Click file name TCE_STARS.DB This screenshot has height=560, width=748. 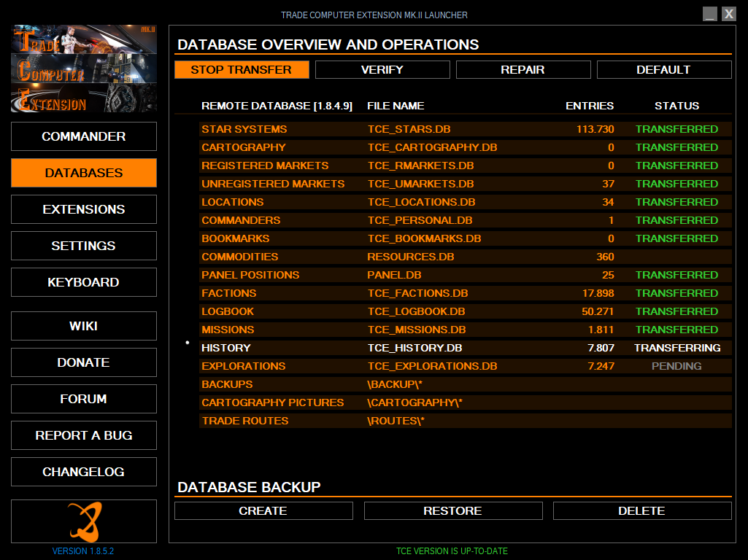[409, 129]
